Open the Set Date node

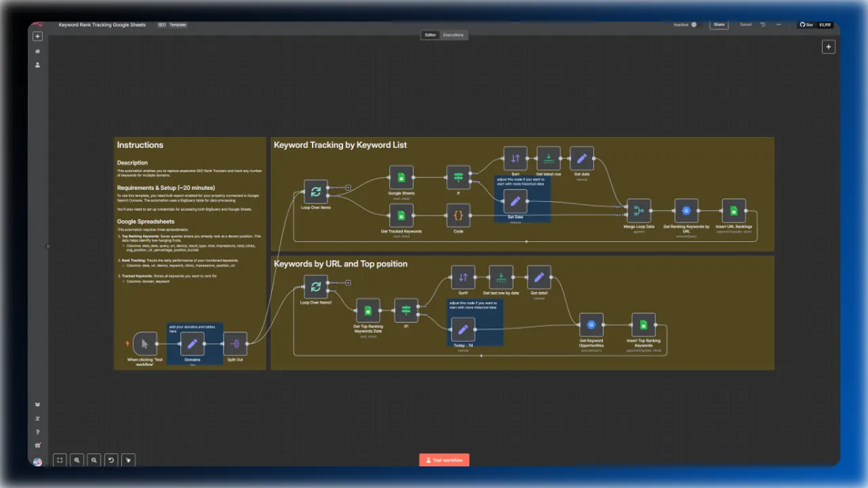[x=515, y=201]
